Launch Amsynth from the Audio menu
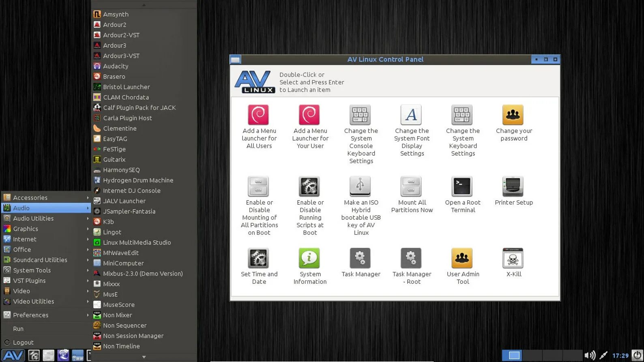The width and height of the screenshot is (644, 362). (144, 14)
